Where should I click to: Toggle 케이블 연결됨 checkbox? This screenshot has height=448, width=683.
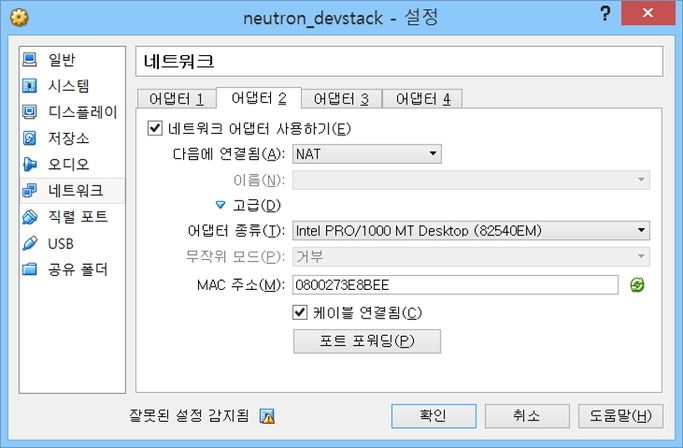300,312
